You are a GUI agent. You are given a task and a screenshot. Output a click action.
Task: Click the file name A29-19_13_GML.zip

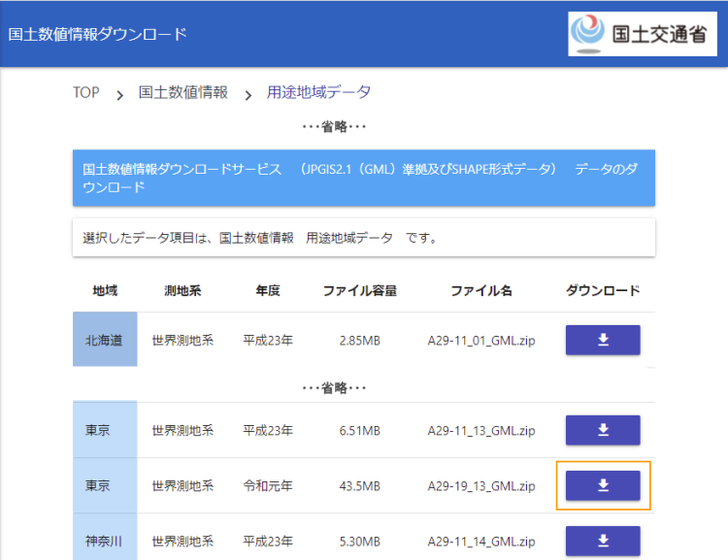point(481,486)
